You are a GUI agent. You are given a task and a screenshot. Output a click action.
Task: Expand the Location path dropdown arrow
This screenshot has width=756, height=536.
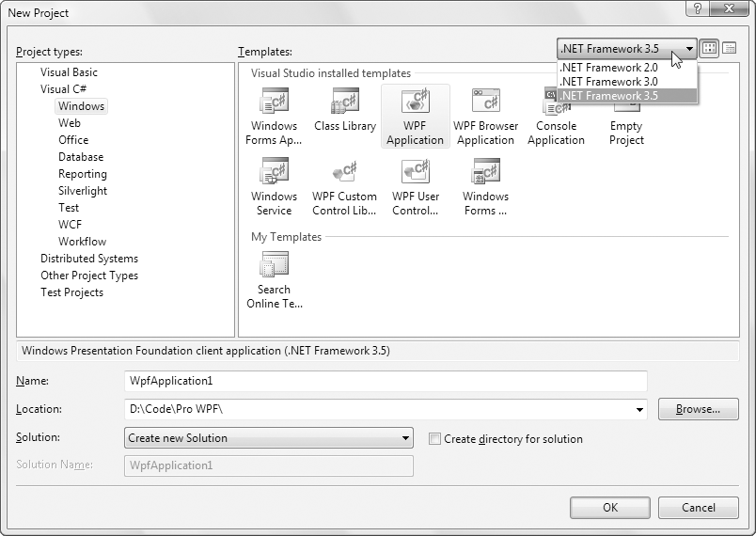[x=639, y=409]
